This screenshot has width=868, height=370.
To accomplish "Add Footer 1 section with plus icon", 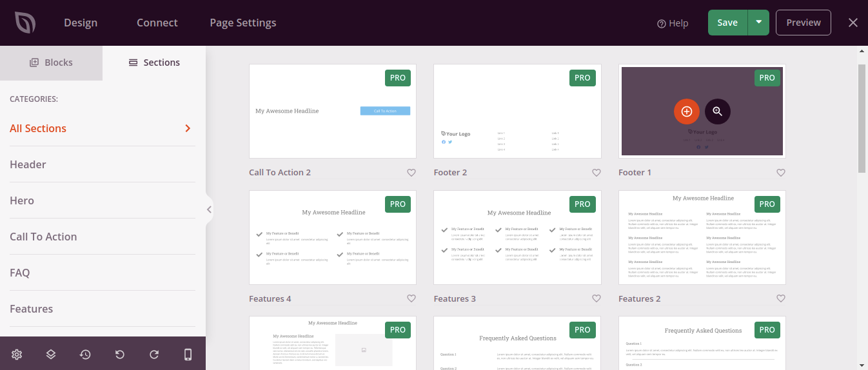I will click(x=687, y=112).
